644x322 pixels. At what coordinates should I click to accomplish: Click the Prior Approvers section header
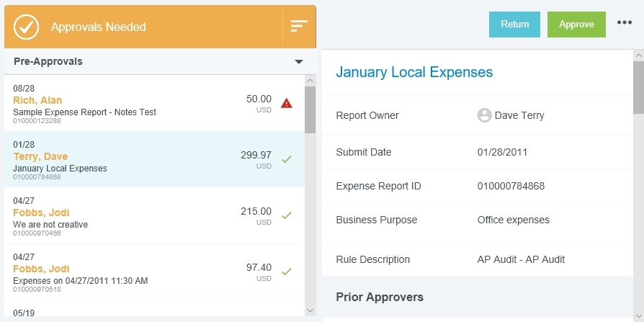coord(380,297)
